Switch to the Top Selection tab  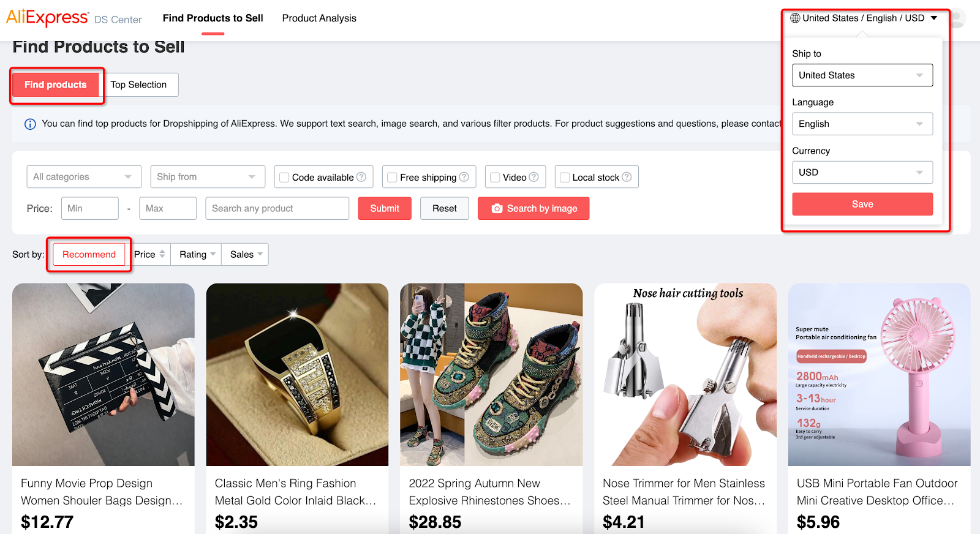click(138, 85)
